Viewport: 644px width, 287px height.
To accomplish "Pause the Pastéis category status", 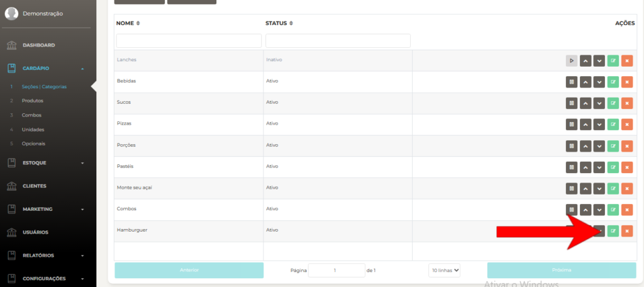I will coord(571,167).
